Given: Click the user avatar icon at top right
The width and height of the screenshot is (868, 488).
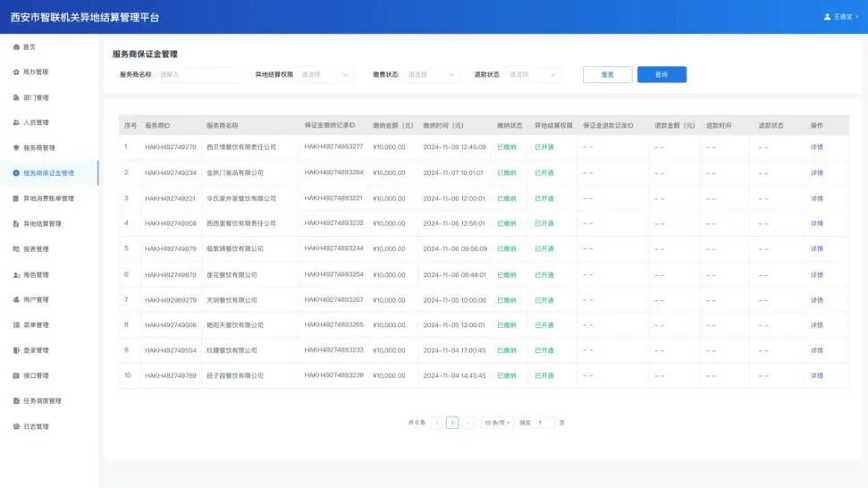Looking at the screenshot, I should [827, 17].
